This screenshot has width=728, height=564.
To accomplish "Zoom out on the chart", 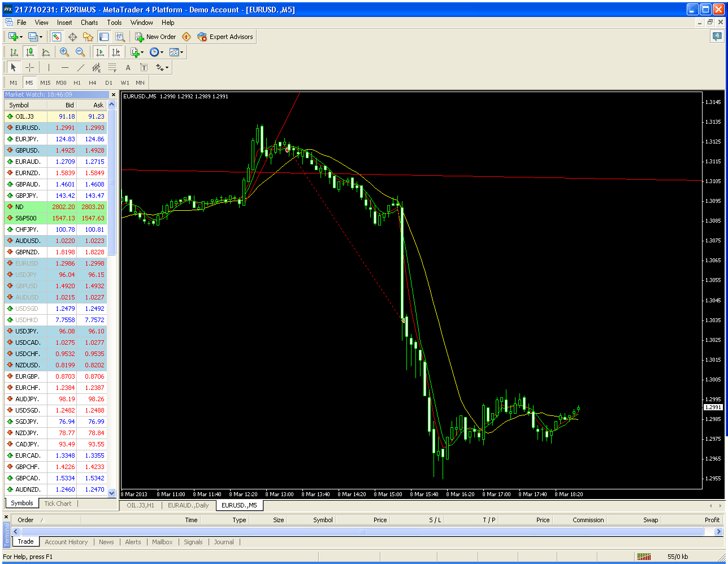I will [80, 52].
